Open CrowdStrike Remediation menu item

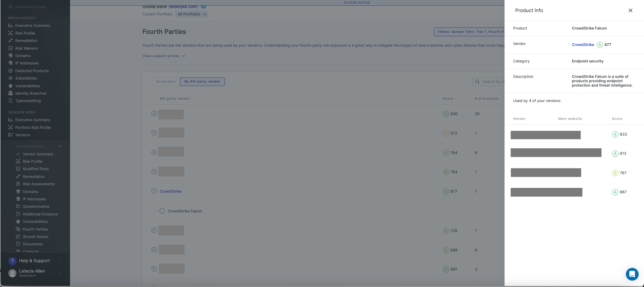click(x=34, y=177)
